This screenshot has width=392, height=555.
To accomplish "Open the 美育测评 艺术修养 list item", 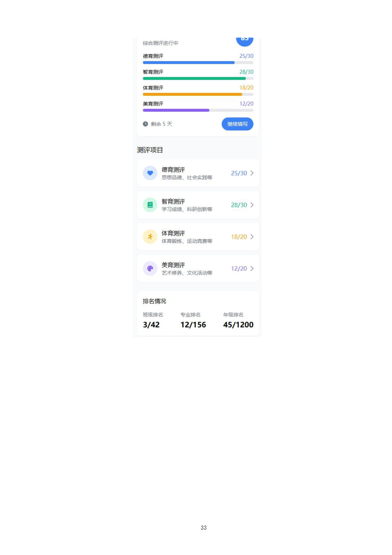I will click(198, 268).
